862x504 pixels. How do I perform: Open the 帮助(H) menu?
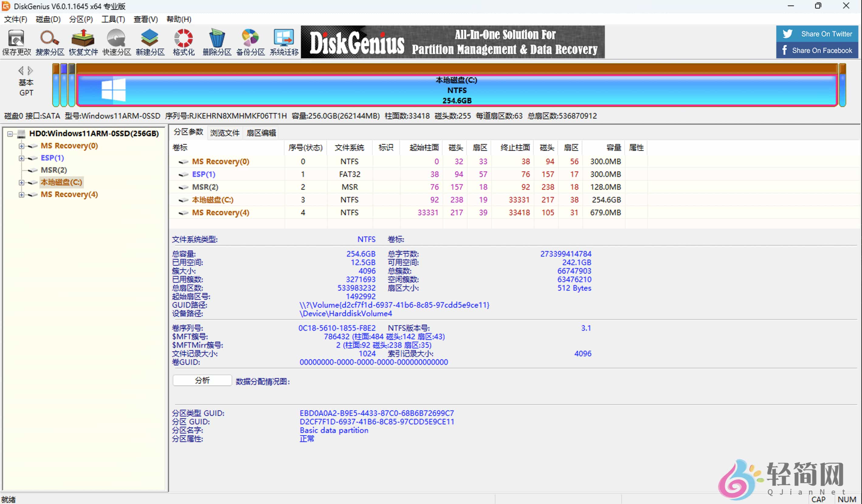179,19
